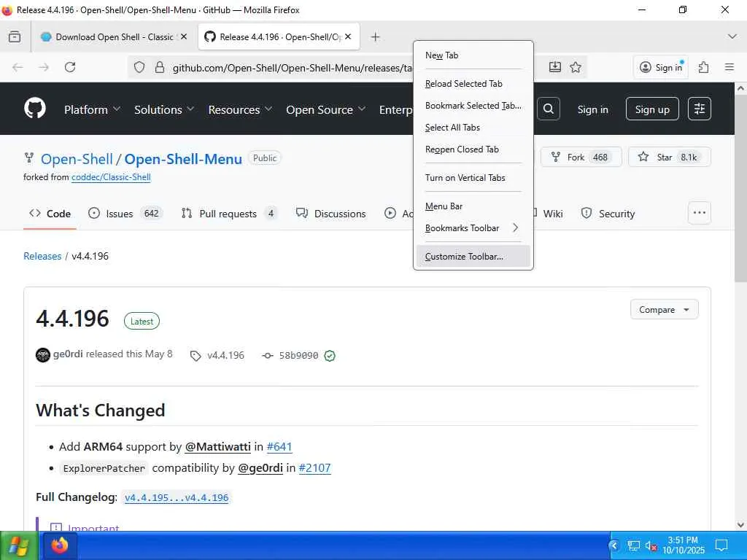Click the page vertical scrollbar thumb
Screen dimensions: 747x560
(x=740, y=189)
